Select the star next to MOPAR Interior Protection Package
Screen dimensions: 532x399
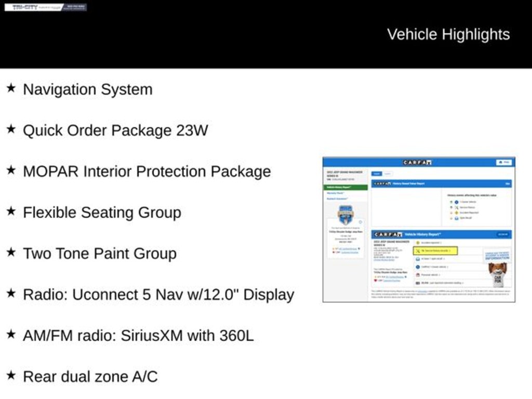pyautogui.click(x=10, y=170)
